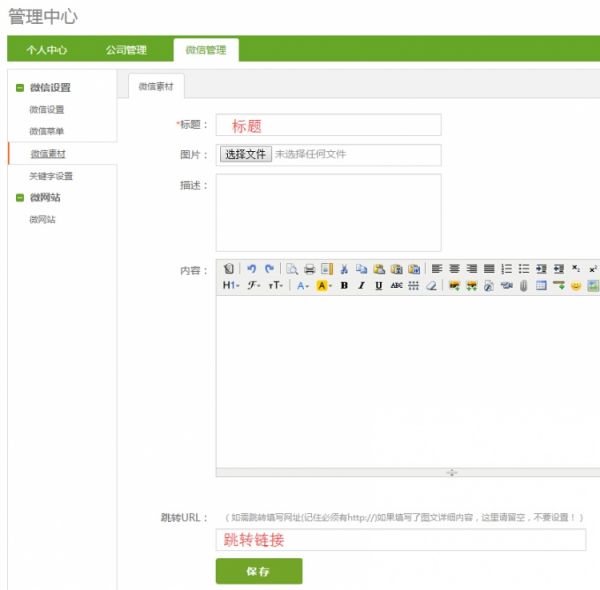
Task: Toggle bold formatting in editor
Action: tap(344, 286)
